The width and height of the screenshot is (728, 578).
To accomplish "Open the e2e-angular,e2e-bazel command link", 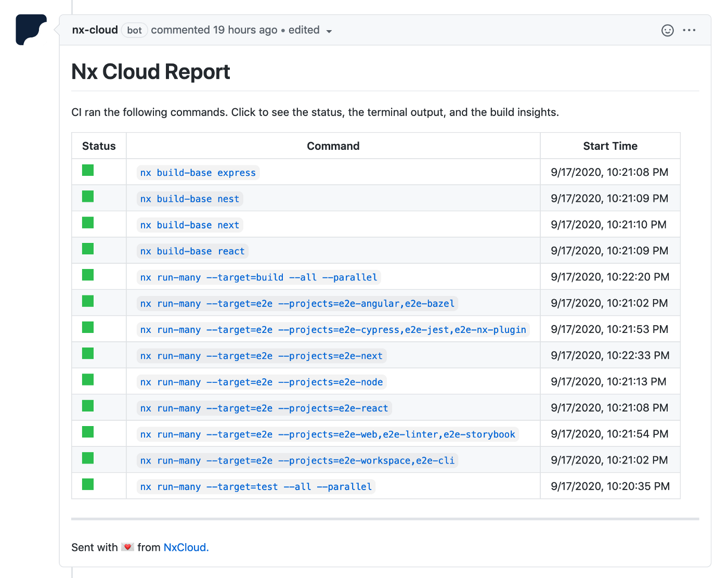I will (x=297, y=304).
